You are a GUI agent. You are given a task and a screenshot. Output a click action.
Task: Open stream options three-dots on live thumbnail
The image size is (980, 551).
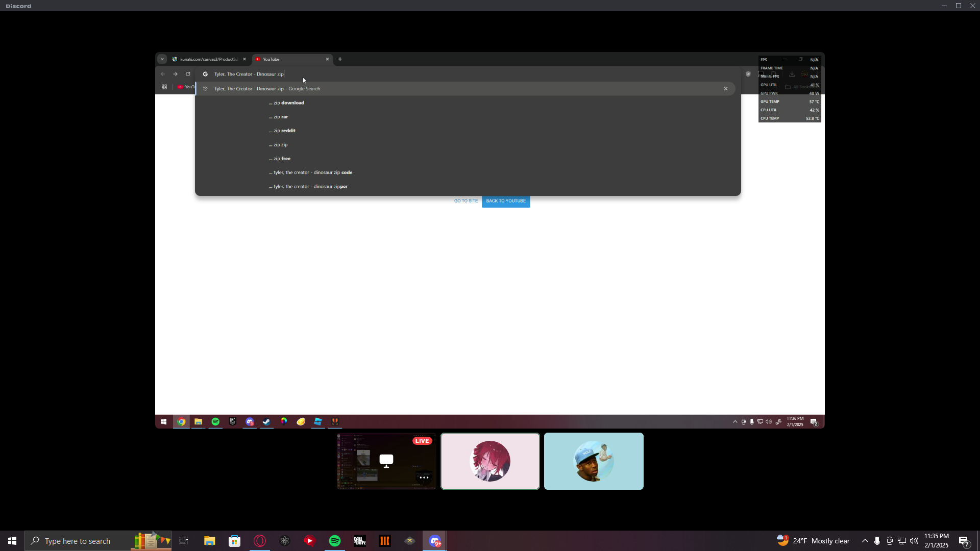coord(424,478)
